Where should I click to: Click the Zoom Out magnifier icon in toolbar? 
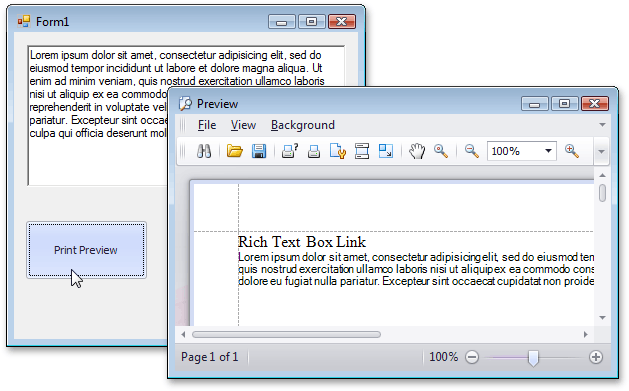[472, 151]
